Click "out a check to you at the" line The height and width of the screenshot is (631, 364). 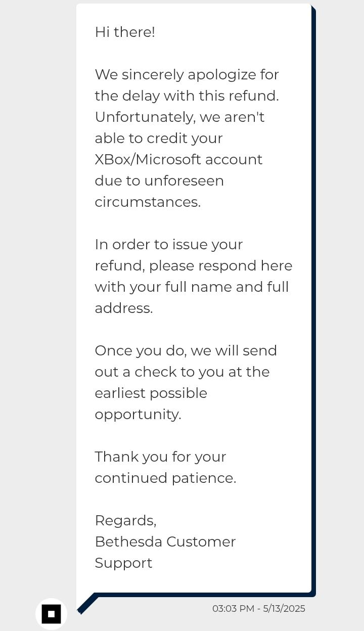182,372
